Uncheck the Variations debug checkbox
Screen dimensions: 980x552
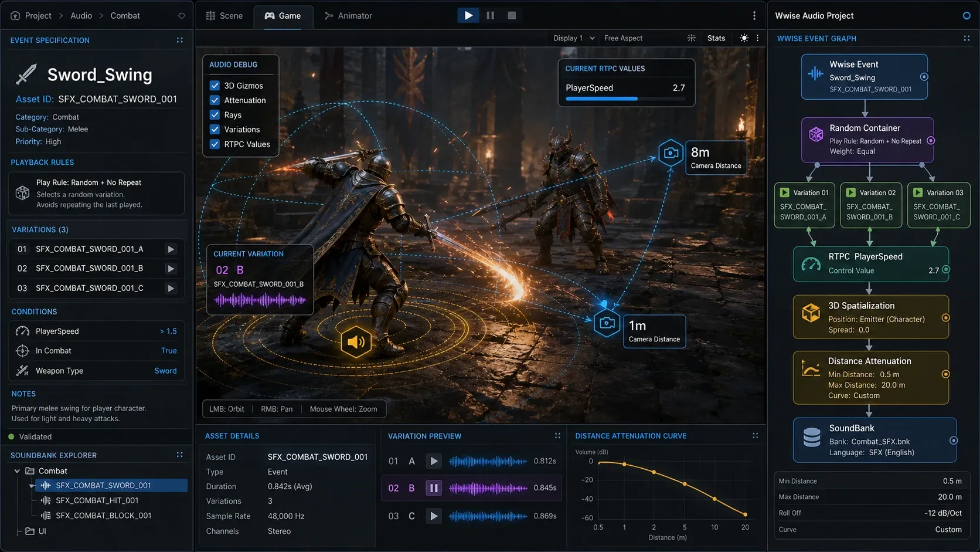[215, 130]
